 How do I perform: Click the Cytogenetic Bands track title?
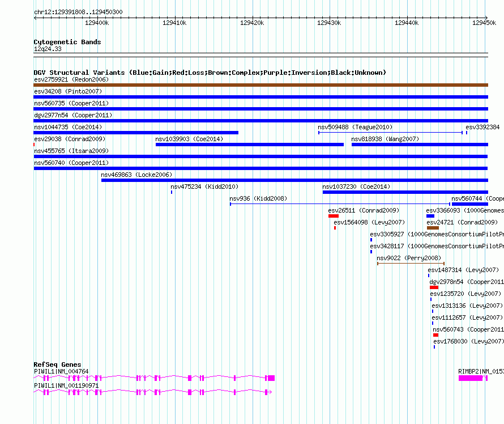(67, 42)
